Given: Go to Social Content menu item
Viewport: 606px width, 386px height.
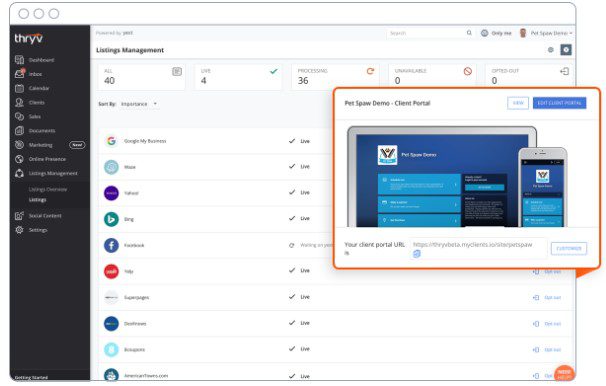Looking at the screenshot, I should tap(45, 216).
